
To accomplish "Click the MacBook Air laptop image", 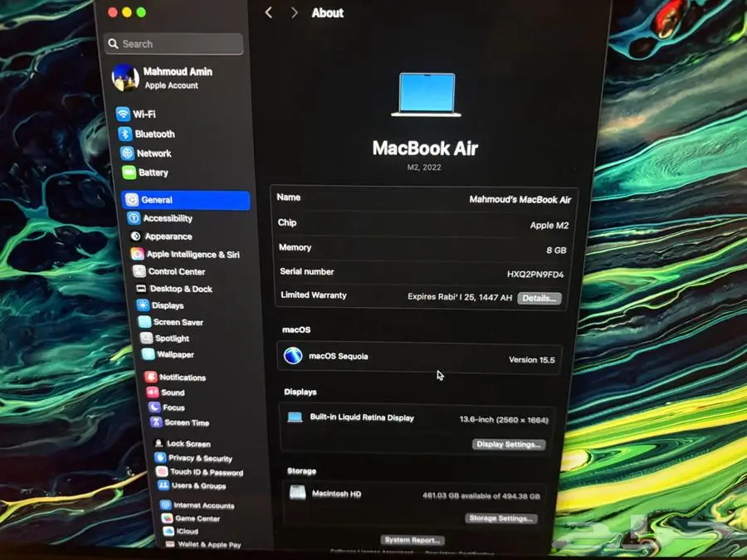I will click(x=427, y=95).
